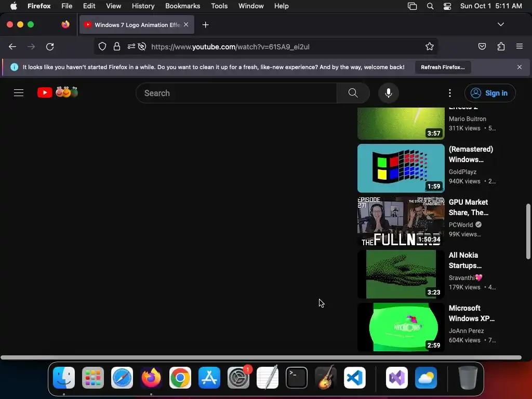
Task: Open the History menu
Action: pyautogui.click(x=143, y=6)
